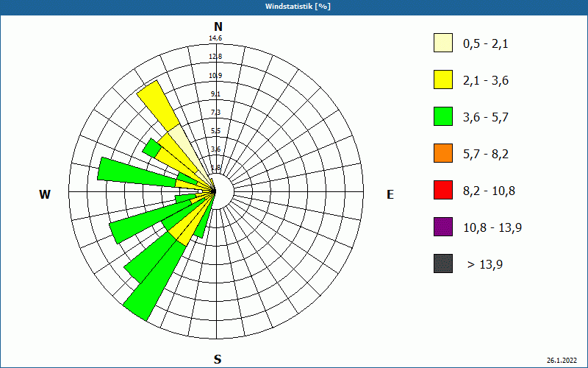The width and height of the screenshot is (588, 368).
Task: Click the red 8,2 - 10,8 legend swatch
Action: click(x=443, y=190)
